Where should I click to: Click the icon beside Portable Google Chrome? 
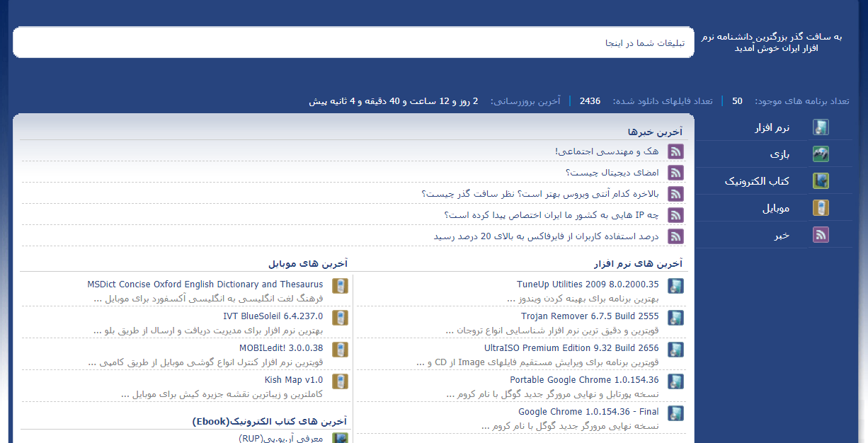click(x=676, y=381)
